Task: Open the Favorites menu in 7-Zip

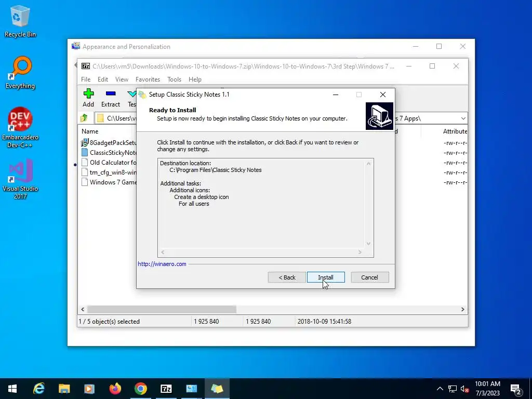Action: tap(148, 79)
